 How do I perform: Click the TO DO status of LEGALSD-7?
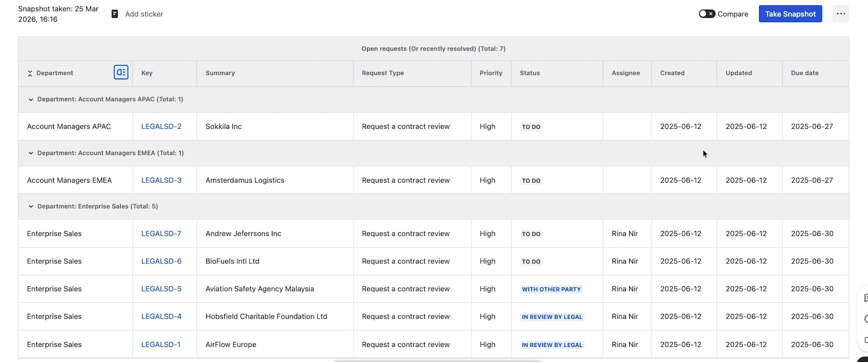pyautogui.click(x=531, y=234)
